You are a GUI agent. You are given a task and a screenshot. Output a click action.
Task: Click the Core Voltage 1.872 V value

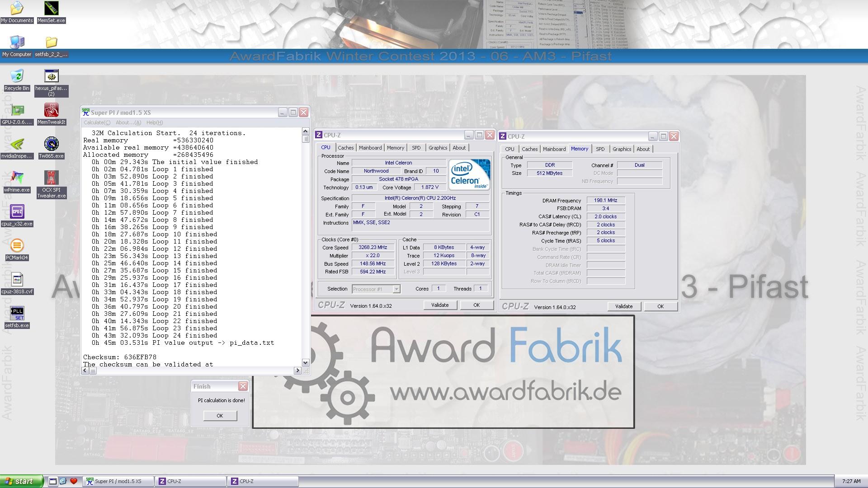430,187
